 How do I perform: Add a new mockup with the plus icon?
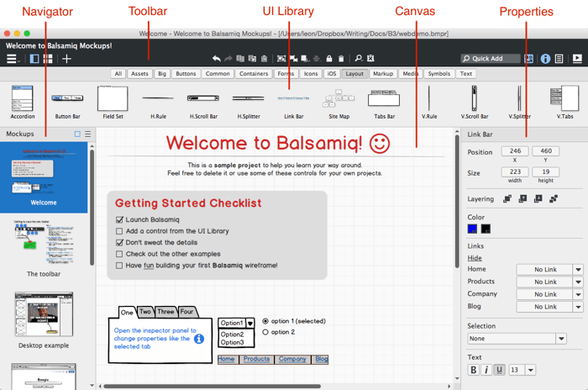coord(66,59)
